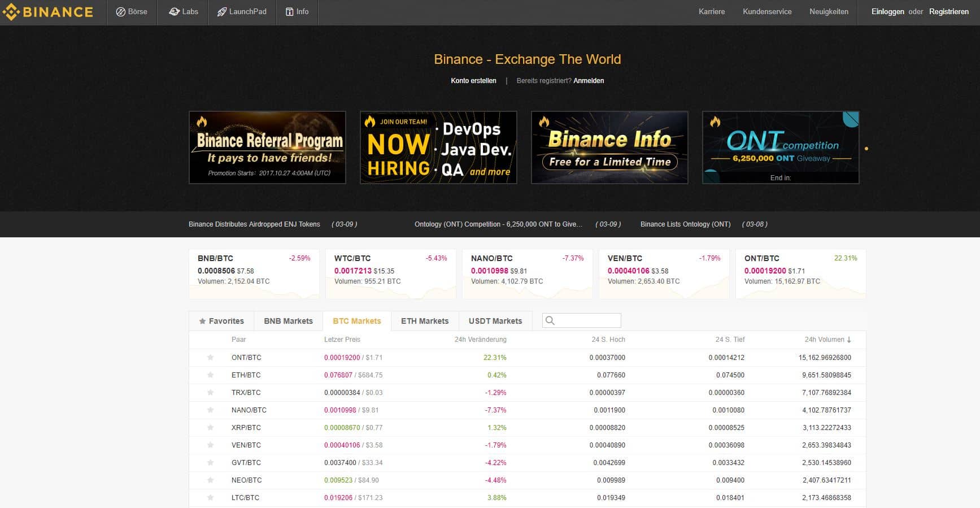The width and height of the screenshot is (980, 508).
Task: Sort table by Letzer Preis column
Action: click(342, 340)
